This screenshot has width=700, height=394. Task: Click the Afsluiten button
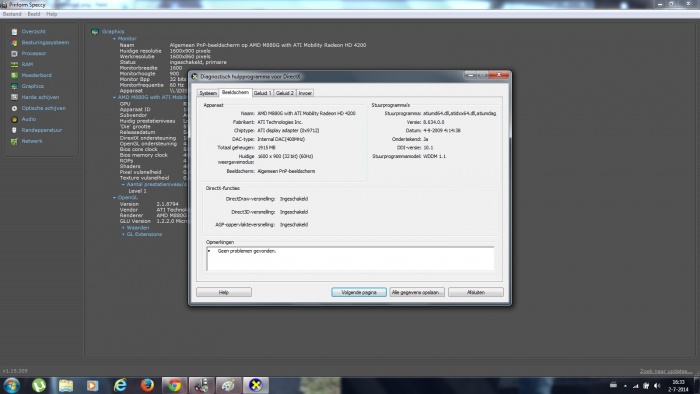pyautogui.click(x=476, y=292)
